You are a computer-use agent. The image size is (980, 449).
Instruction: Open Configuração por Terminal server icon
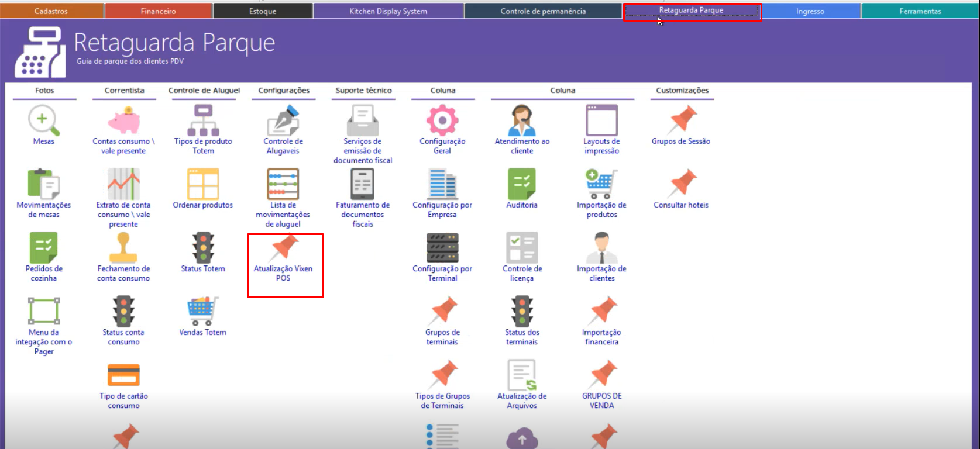coord(442,248)
